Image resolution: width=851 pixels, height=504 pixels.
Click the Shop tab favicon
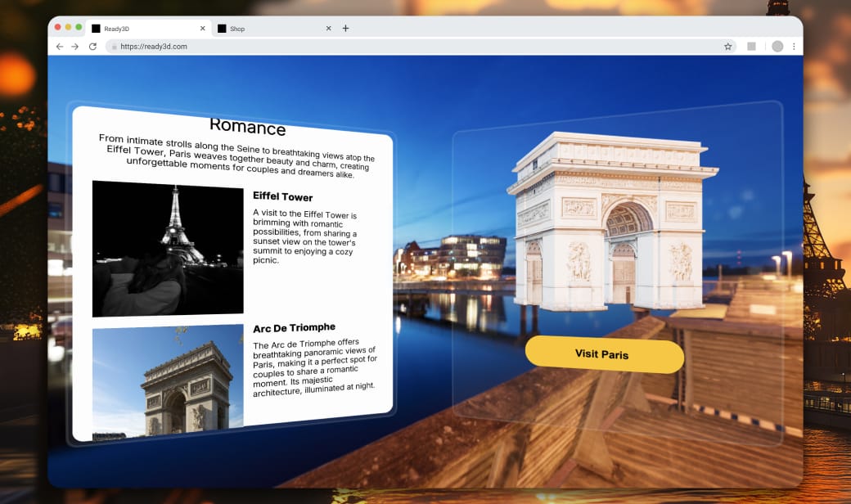click(221, 28)
